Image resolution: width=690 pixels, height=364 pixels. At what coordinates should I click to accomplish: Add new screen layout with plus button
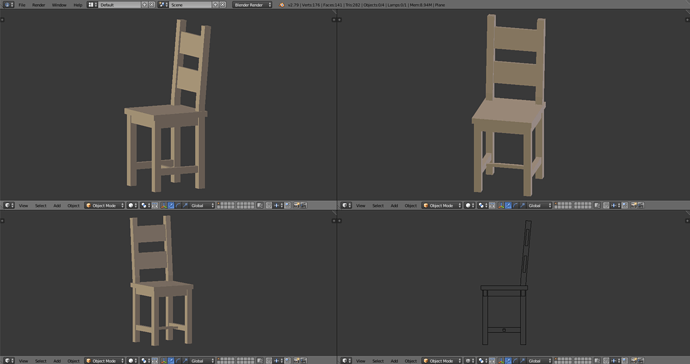coord(144,4)
